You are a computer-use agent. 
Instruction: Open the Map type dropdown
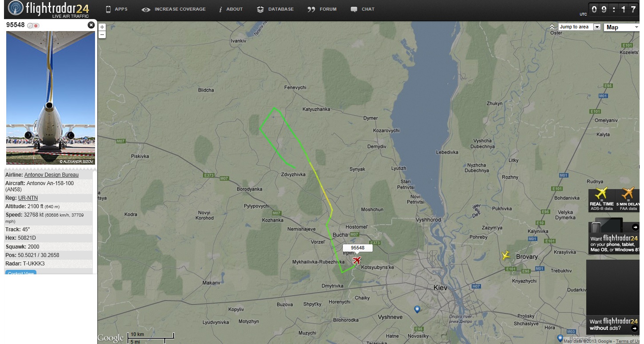click(x=623, y=27)
